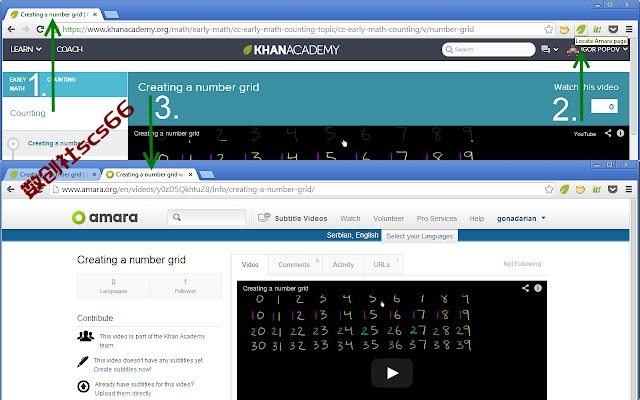The height and width of the screenshot is (400, 640).
Task: Open Chrome menu in the Khan Academy window
Action: tap(629, 29)
